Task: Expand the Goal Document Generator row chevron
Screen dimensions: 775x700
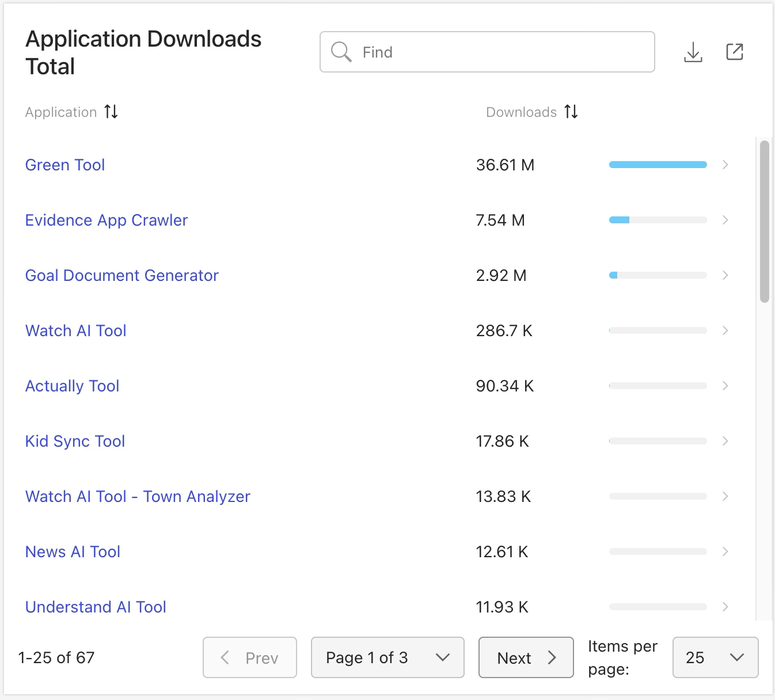Action: click(725, 275)
